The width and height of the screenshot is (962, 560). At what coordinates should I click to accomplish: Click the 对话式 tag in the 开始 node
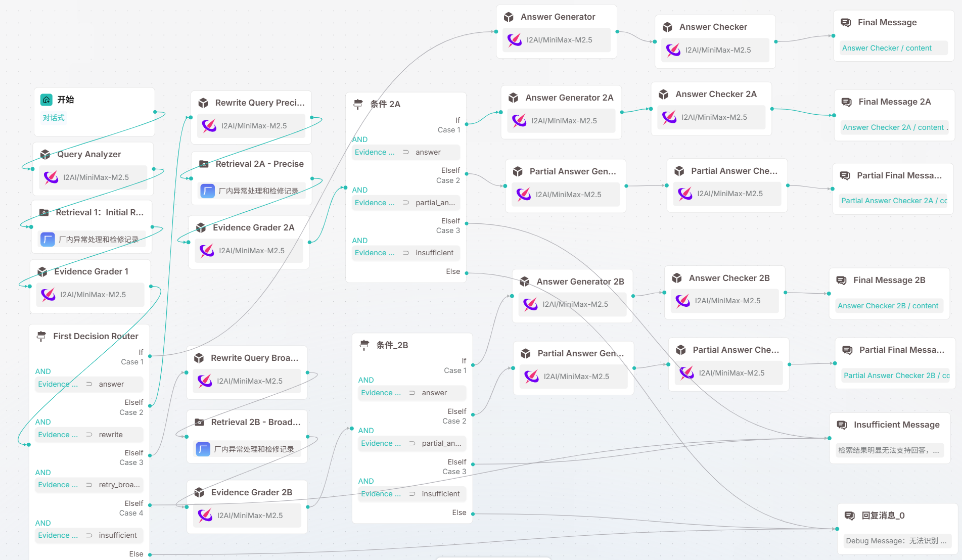(x=54, y=118)
